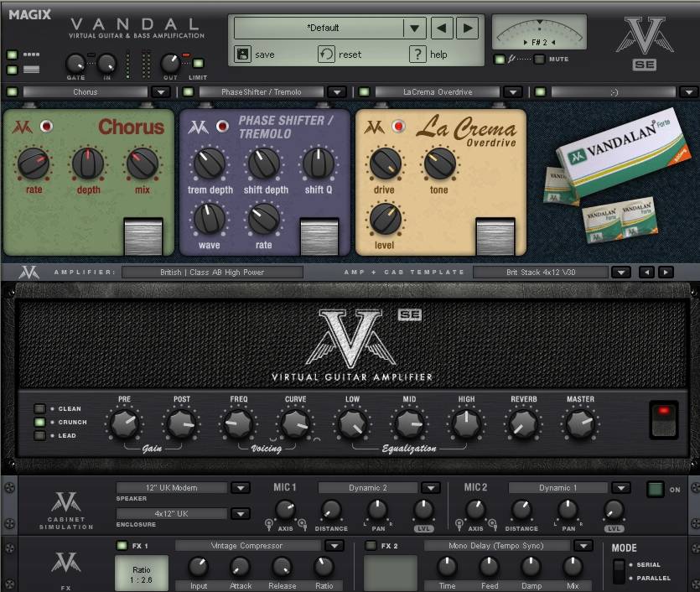700x592 pixels.
Task: Click the MIC 1 DISTANCE knob
Action: [331, 510]
